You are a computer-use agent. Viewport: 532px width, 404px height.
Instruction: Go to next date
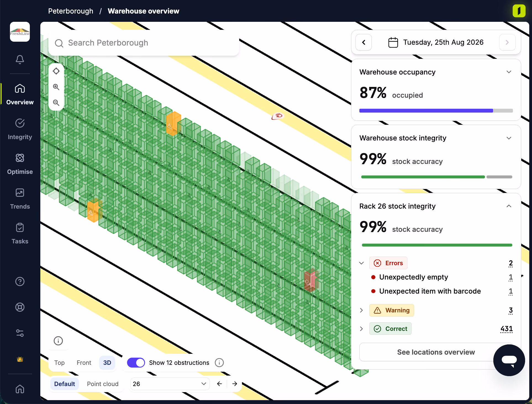coord(507,42)
